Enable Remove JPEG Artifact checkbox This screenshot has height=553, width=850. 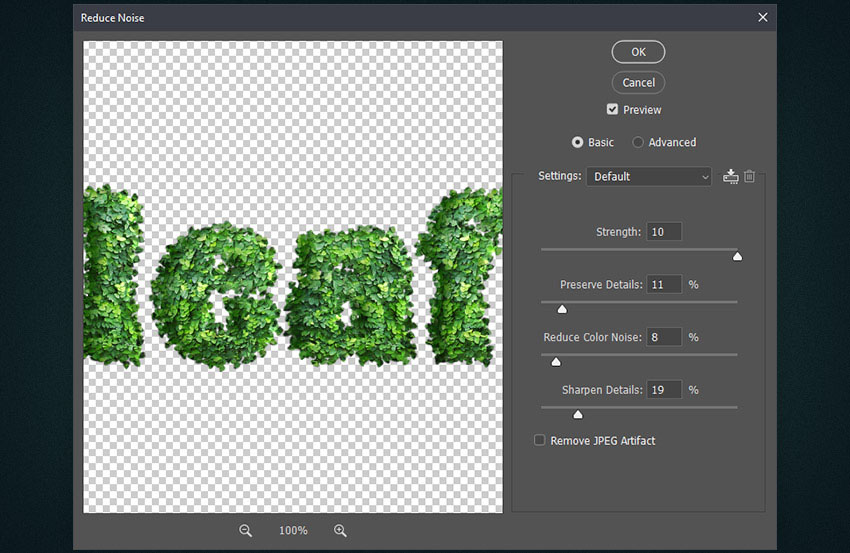click(x=539, y=440)
